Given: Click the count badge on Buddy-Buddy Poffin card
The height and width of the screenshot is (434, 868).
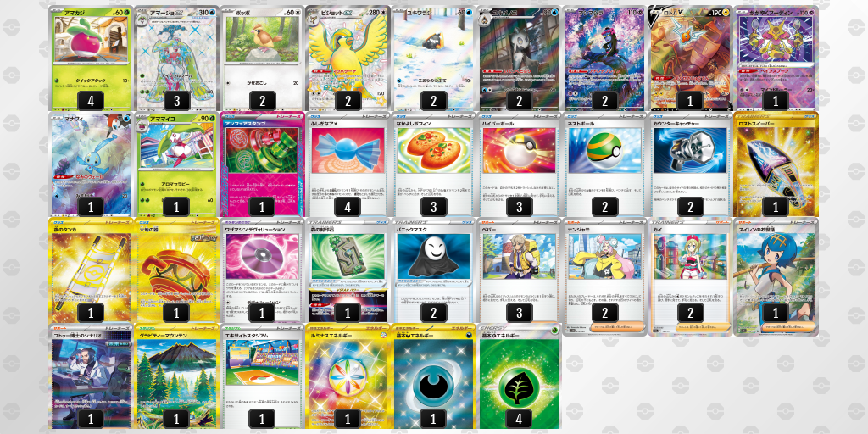Looking at the screenshot, I should (433, 207).
